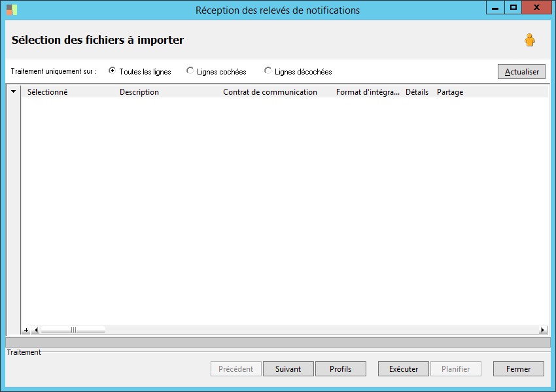The height and width of the screenshot is (392, 556).
Task: Sort by the Sélectionné column header
Action: tap(47, 92)
